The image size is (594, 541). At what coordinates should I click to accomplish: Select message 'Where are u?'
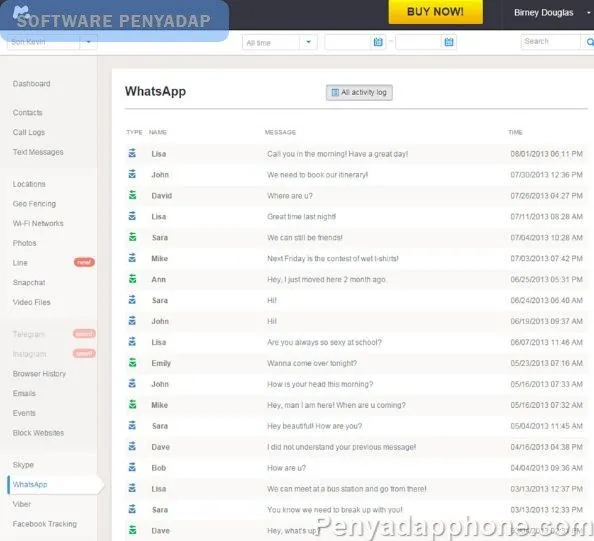pos(290,196)
